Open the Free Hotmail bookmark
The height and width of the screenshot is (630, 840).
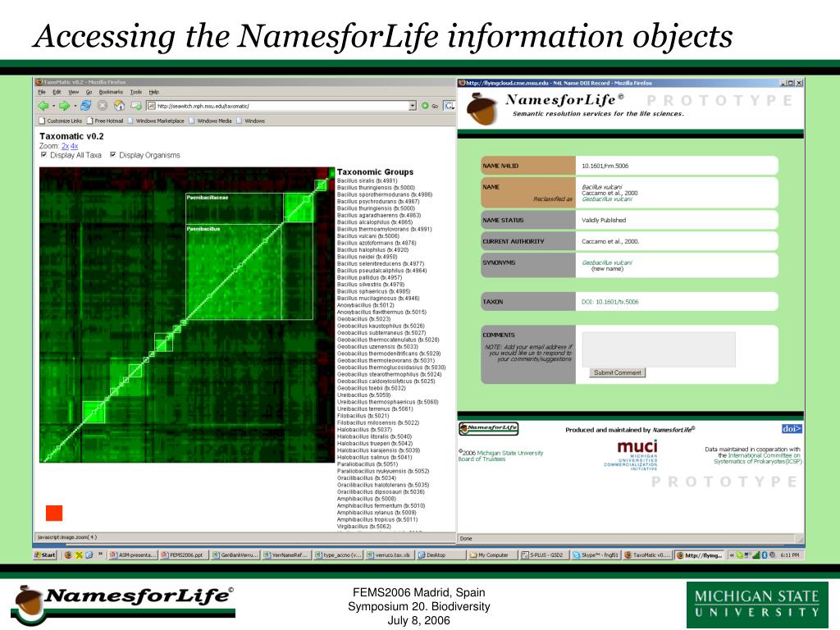coord(104,121)
